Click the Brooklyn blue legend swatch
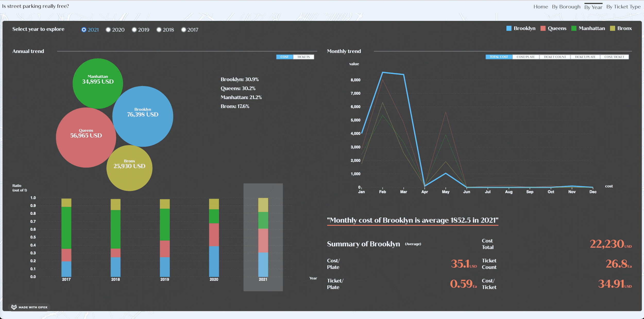Viewport: 644px width, 319px height. 509,28
